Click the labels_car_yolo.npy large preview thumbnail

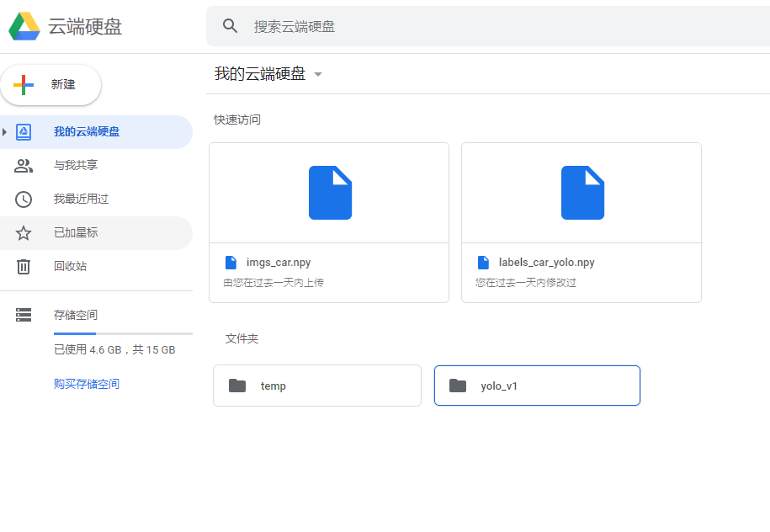click(x=582, y=193)
